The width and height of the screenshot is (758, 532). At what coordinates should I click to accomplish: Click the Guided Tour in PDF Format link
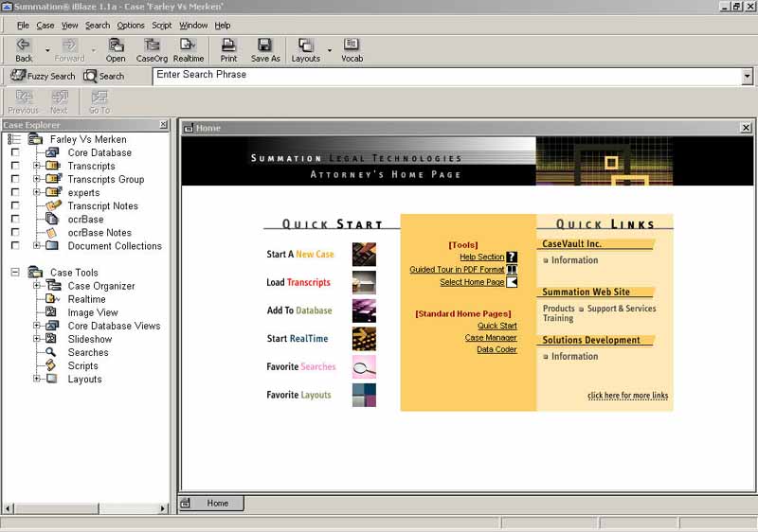click(457, 270)
